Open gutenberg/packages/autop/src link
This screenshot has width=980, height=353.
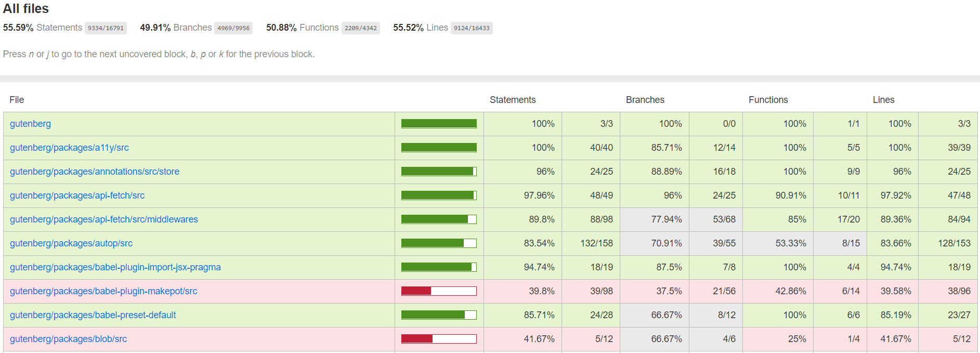71,243
